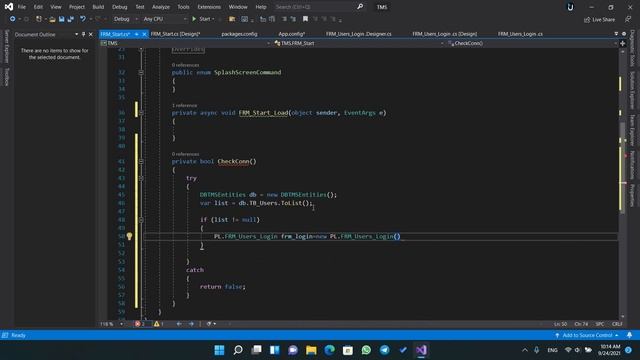Image resolution: width=640 pixels, height=360 pixels.
Task: Open the Debug configuration dropdown
Action: [x=126, y=19]
